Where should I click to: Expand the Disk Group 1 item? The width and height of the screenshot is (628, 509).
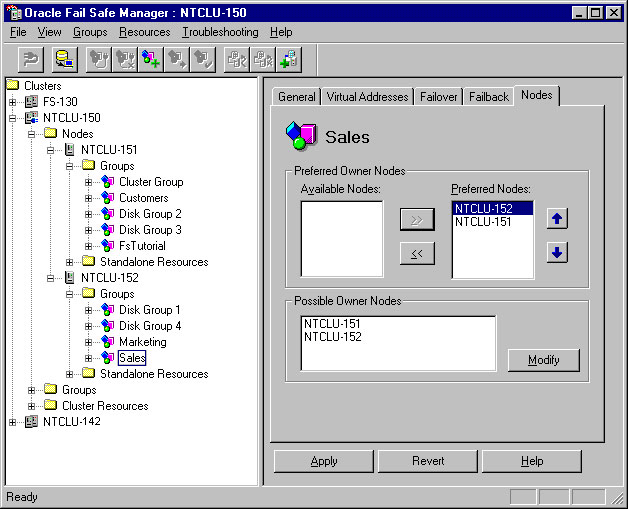point(89,310)
